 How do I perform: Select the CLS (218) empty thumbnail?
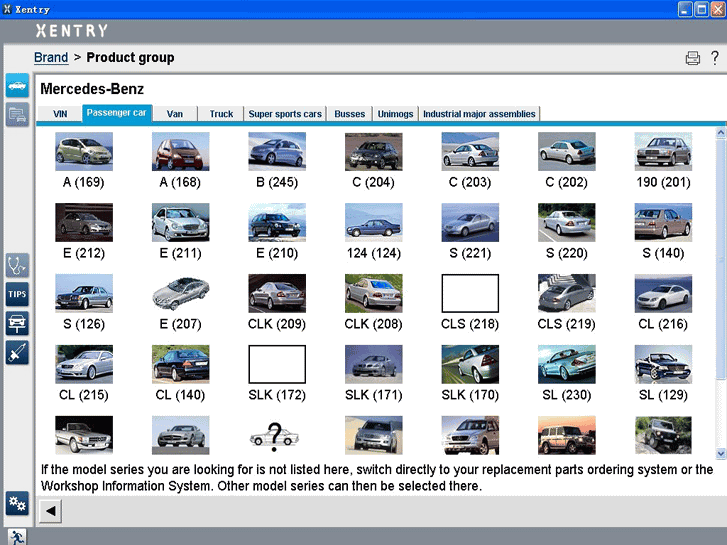(470, 294)
